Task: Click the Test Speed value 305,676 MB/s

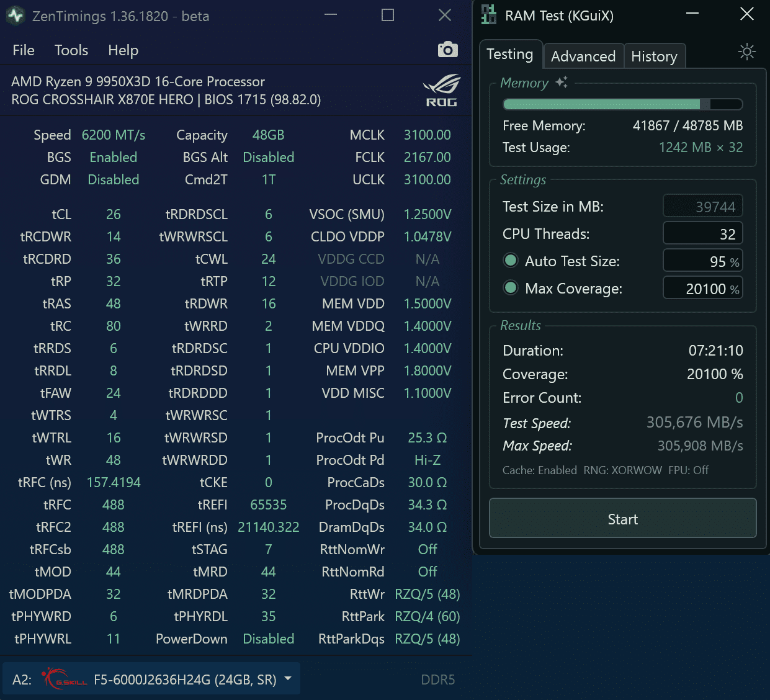Action: (x=694, y=423)
